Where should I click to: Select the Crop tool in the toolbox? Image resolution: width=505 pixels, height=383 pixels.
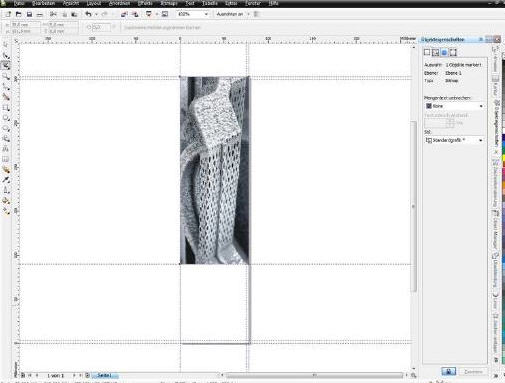6,66
